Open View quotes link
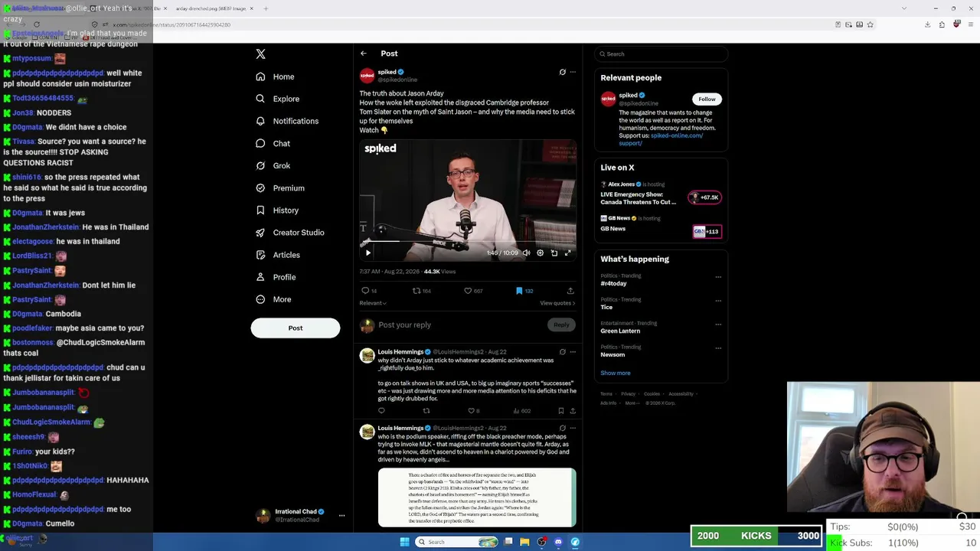 click(557, 303)
